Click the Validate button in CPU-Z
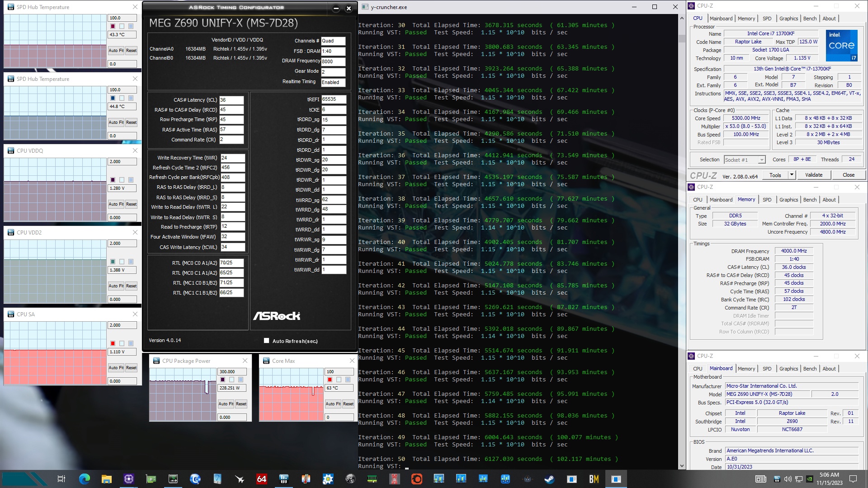This screenshot has height=488, width=868. pyautogui.click(x=814, y=175)
